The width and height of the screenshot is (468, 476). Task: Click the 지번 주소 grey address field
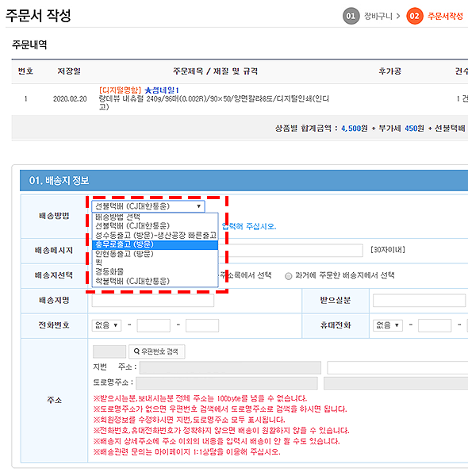point(230,367)
